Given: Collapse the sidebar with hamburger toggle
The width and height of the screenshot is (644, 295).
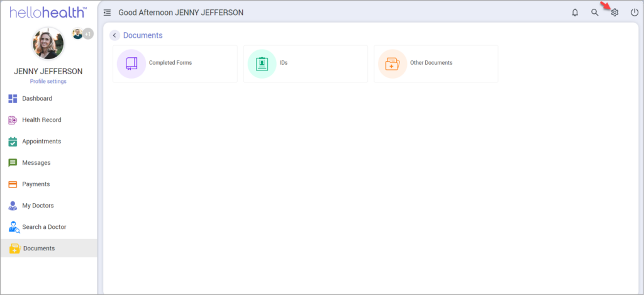Looking at the screenshot, I should pyautogui.click(x=107, y=13).
